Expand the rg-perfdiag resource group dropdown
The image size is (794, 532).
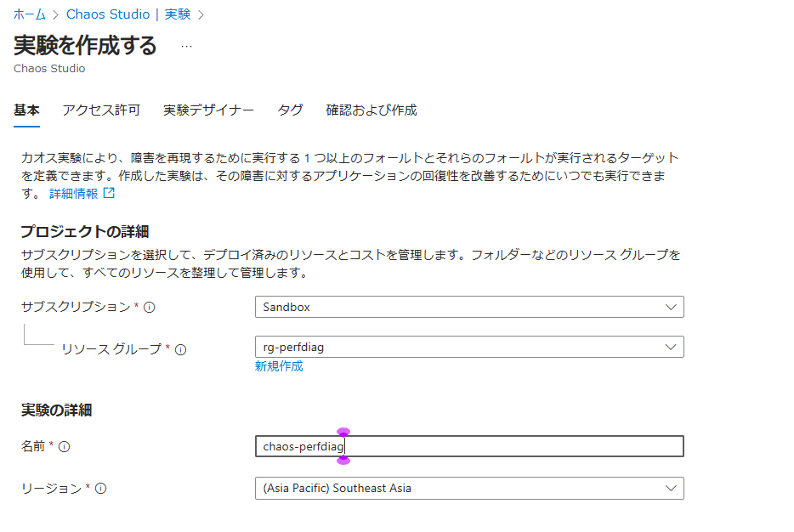point(469,347)
